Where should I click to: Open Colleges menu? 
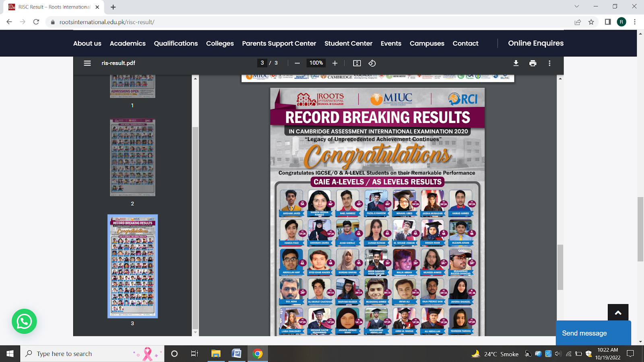220,43
